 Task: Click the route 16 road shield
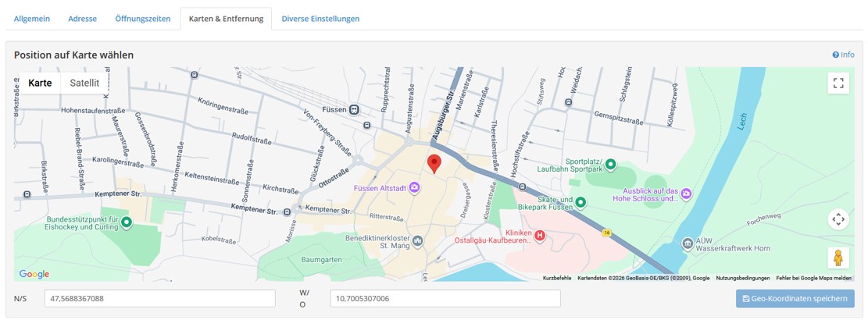607,233
